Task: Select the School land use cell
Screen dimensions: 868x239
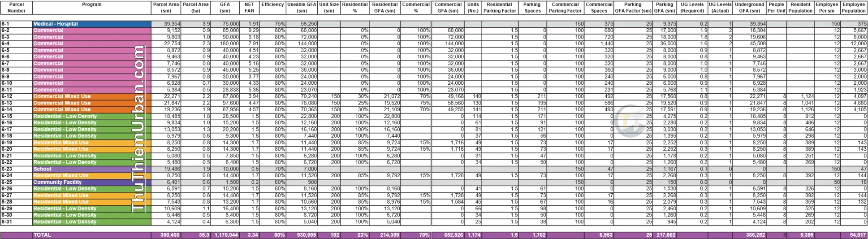Action: [91, 169]
